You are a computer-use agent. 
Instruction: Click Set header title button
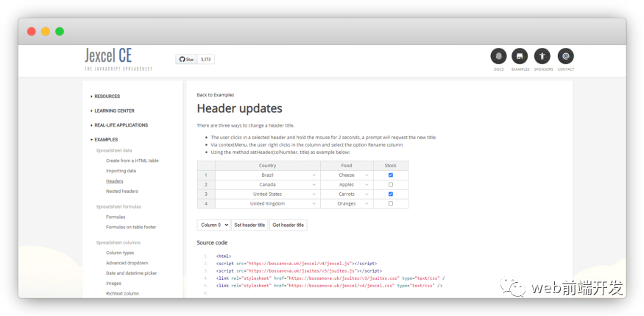(250, 225)
